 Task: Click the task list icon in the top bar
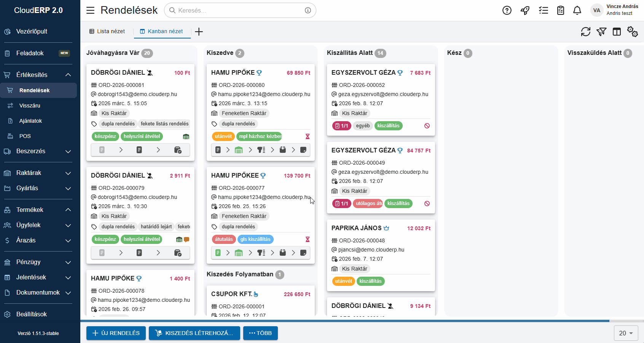pyautogui.click(x=544, y=10)
